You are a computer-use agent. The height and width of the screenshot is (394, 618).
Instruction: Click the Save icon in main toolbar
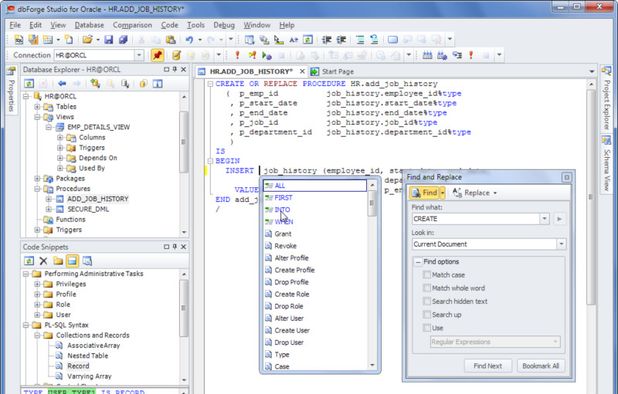[109, 40]
